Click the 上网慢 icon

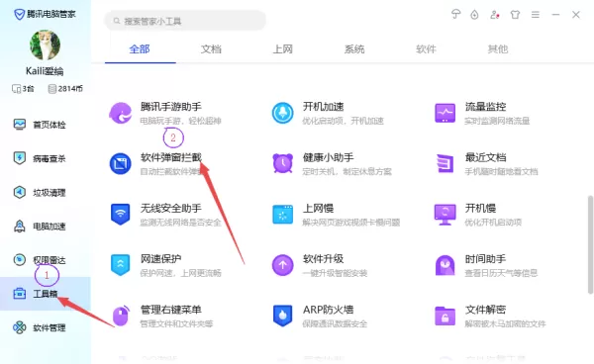[282, 215]
